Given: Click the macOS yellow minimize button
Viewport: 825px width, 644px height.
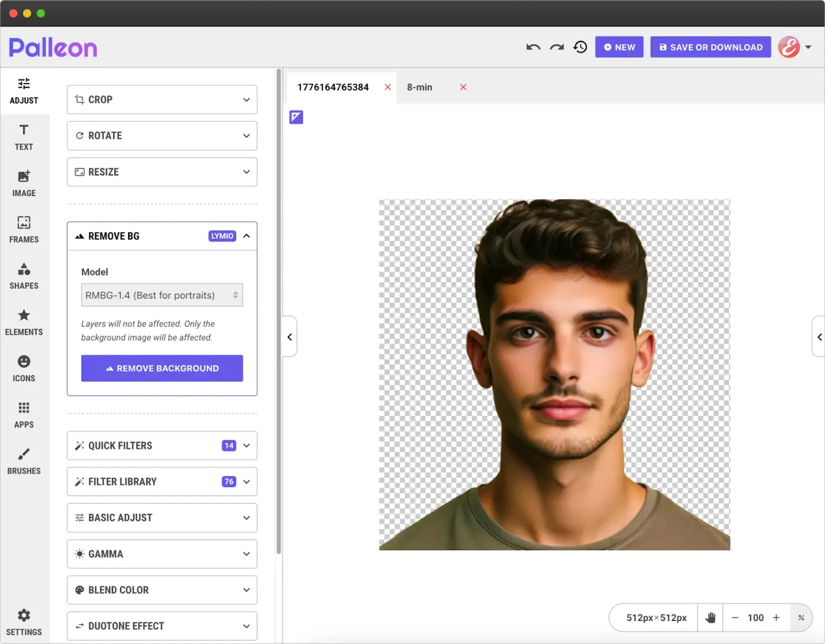Looking at the screenshot, I should point(27,13).
